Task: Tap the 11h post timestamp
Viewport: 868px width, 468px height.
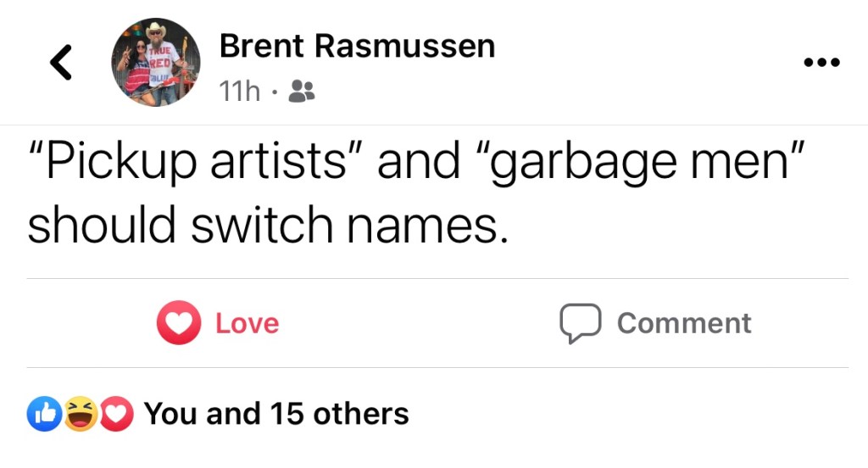Action: [239, 92]
